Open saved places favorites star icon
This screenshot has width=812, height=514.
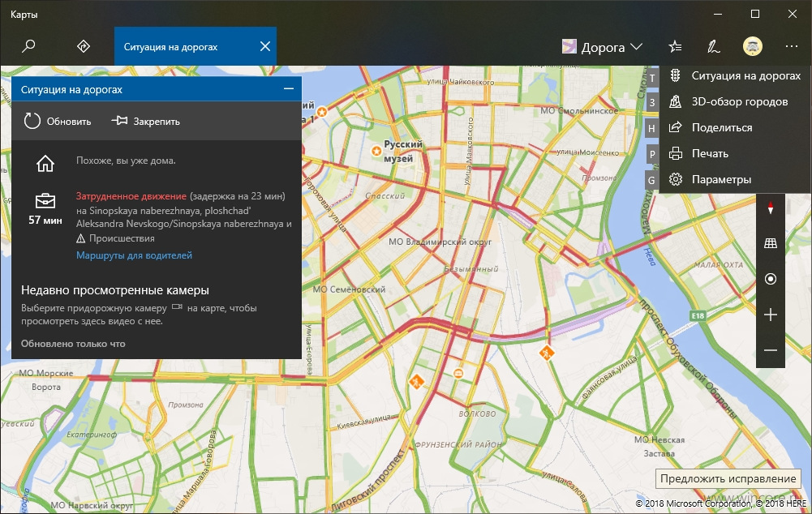675,46
